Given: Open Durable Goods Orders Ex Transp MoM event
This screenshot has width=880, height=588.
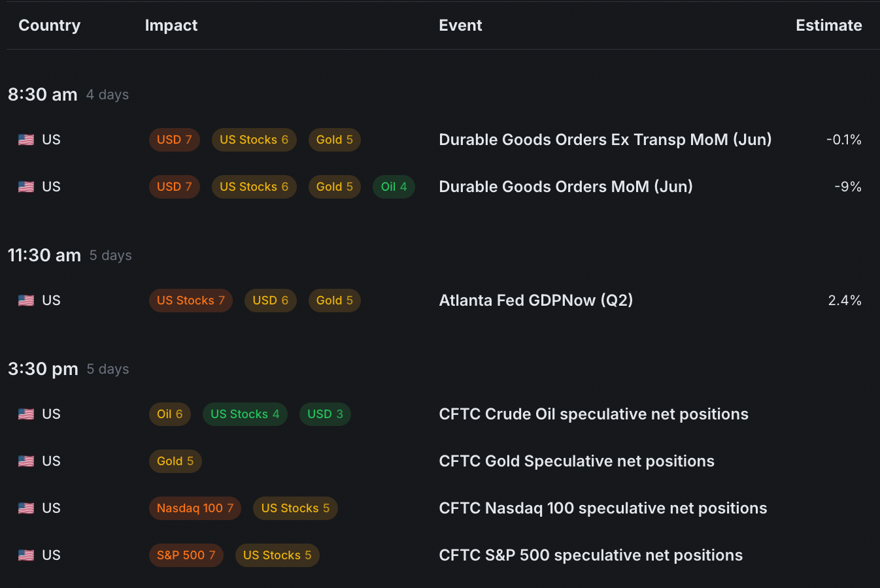Looking at the screenshot, I should [x=605, y=140].
